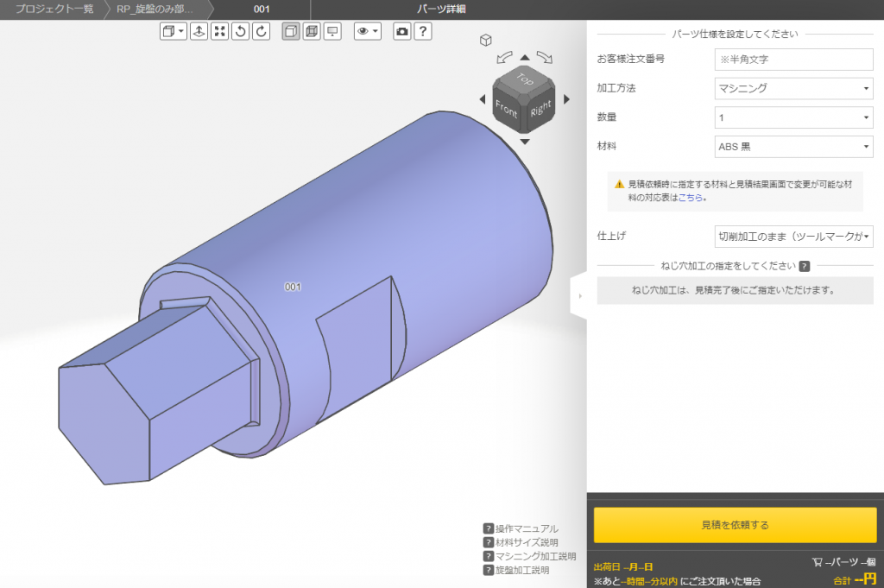884x588 pixels.
Task: Toggle the monitor display mode icon
Action: [x=332, y=32]
